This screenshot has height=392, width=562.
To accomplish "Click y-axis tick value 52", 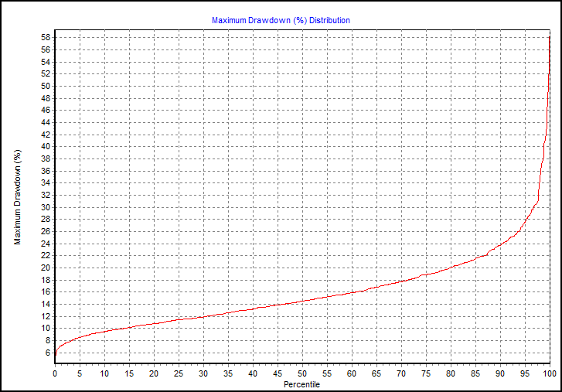I will pyautogui.click(x=46, y=73).
